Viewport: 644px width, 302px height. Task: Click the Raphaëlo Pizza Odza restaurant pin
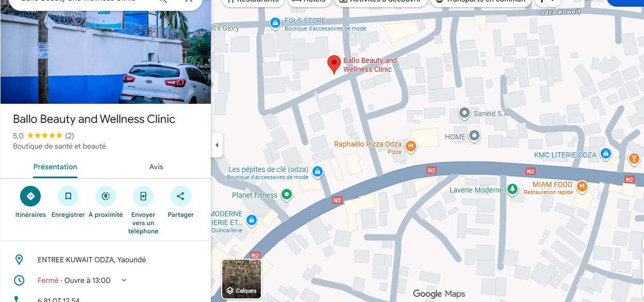point(411,147)
